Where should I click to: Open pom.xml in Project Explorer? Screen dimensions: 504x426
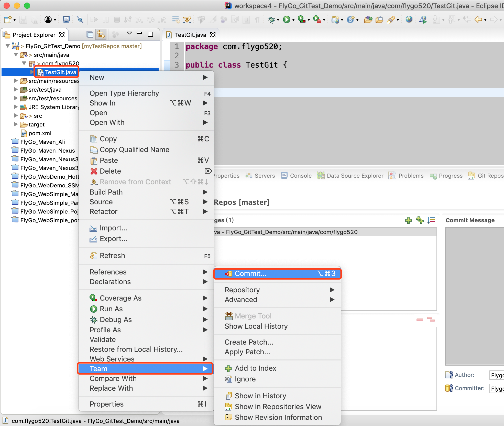(x=40, y=133)
